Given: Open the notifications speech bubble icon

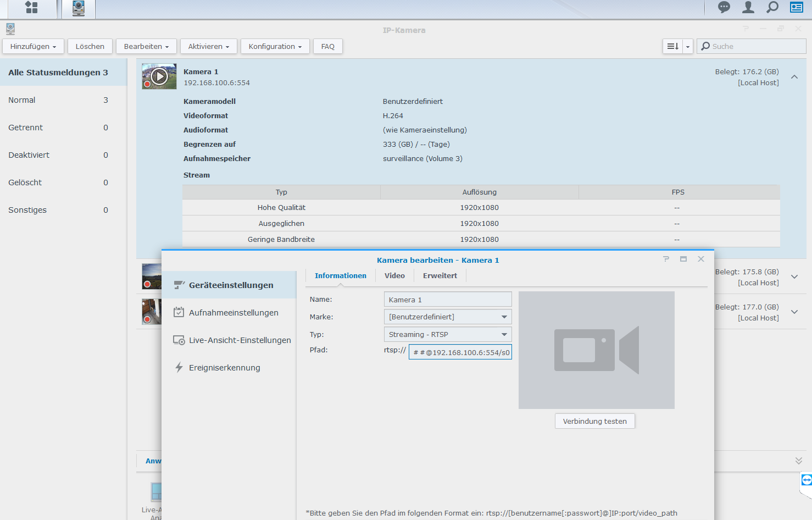Looking at the screenshot, I should [x=724, y=7].
